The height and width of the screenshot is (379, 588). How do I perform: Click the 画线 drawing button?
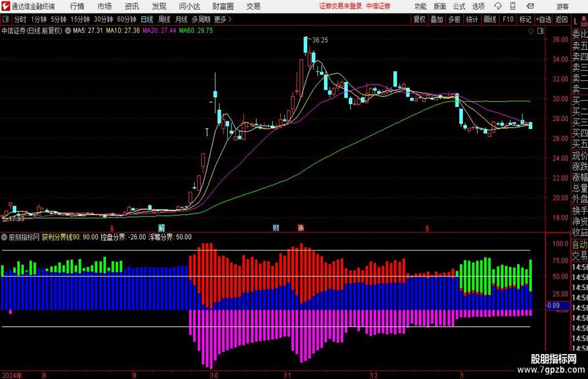[x=490, y=19]
